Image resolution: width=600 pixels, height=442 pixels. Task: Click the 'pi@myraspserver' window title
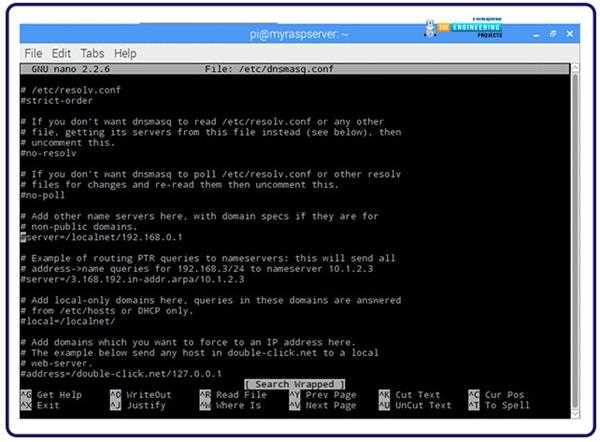(299, 35)
